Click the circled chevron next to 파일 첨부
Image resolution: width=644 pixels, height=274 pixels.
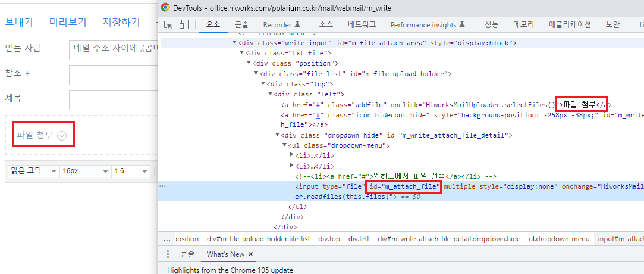(x=62, y=135)
